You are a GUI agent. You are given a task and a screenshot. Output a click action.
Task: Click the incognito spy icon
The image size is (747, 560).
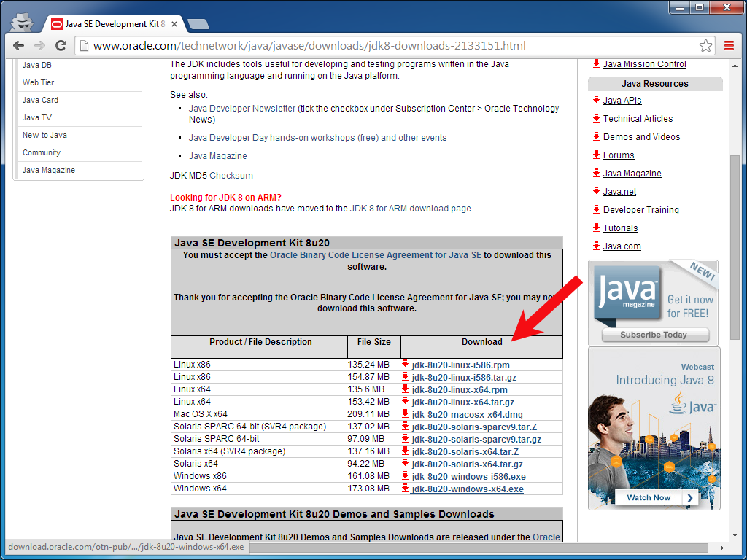click(x=22, y=23)
